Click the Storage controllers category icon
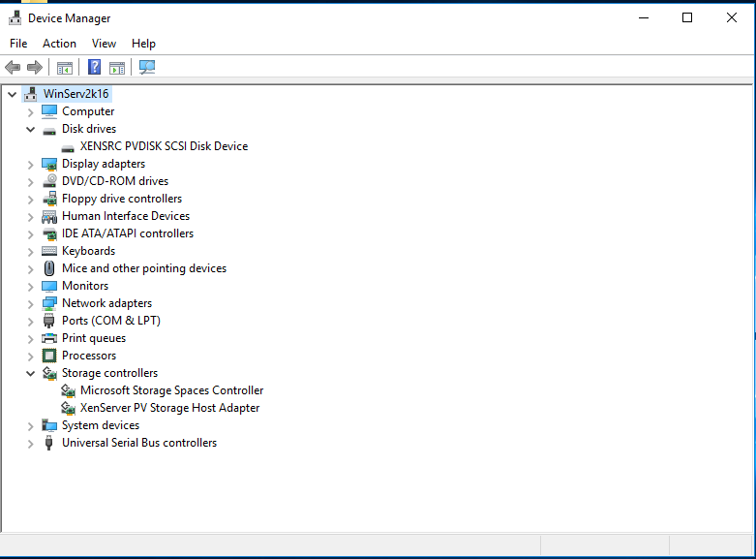Screen dimensions: 756x559 [49, 373]
